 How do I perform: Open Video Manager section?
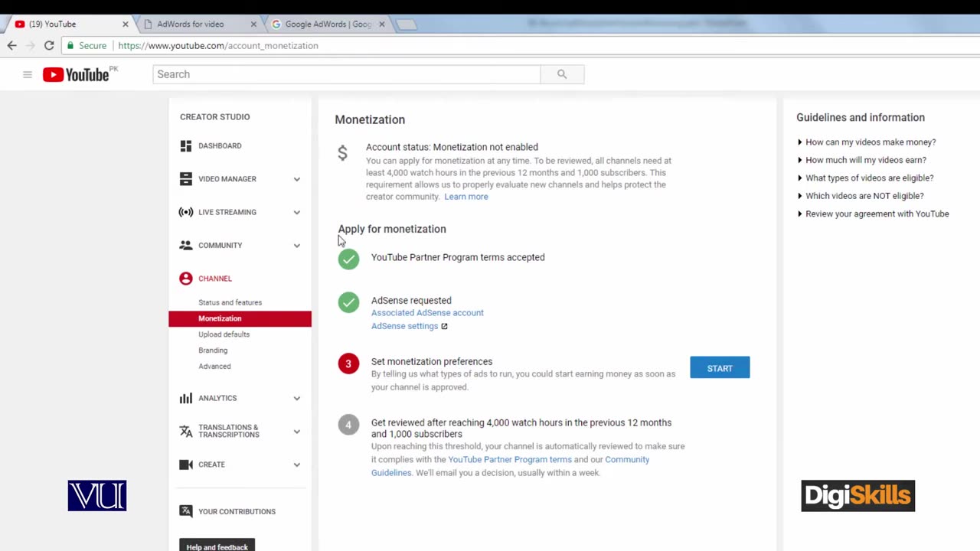(227, 179)
